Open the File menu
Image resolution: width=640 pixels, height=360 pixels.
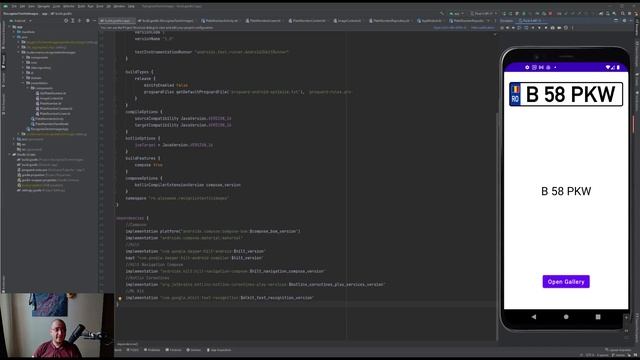tap(13, 7)
